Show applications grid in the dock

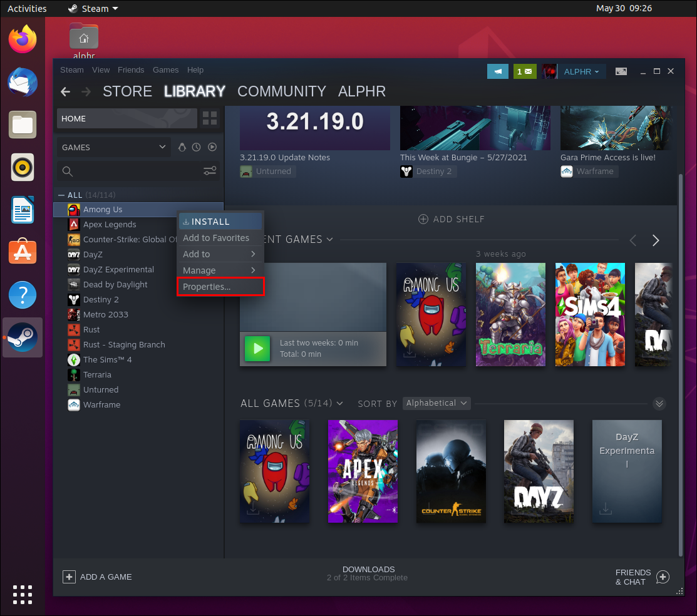22,595
